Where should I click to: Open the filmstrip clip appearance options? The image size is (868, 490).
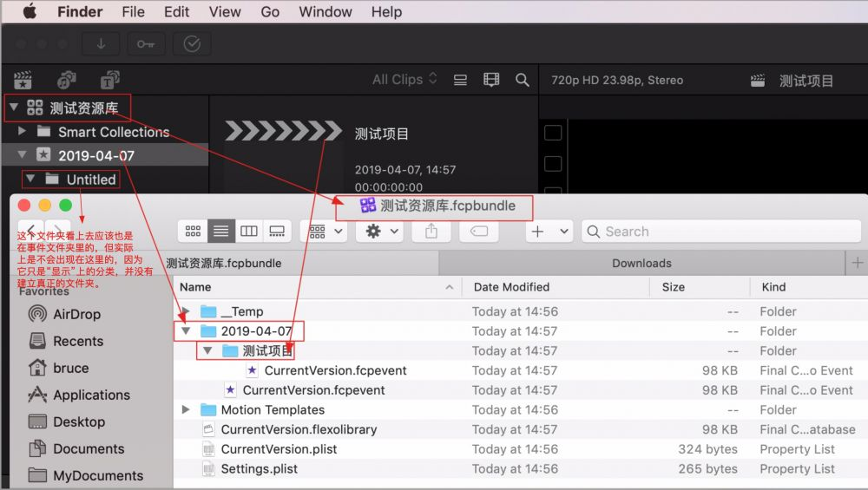point(491,80)
